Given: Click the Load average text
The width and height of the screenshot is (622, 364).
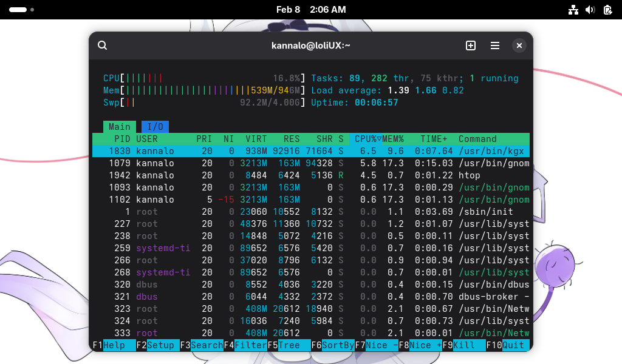Looking at the screenshot, I should point(387,90).
